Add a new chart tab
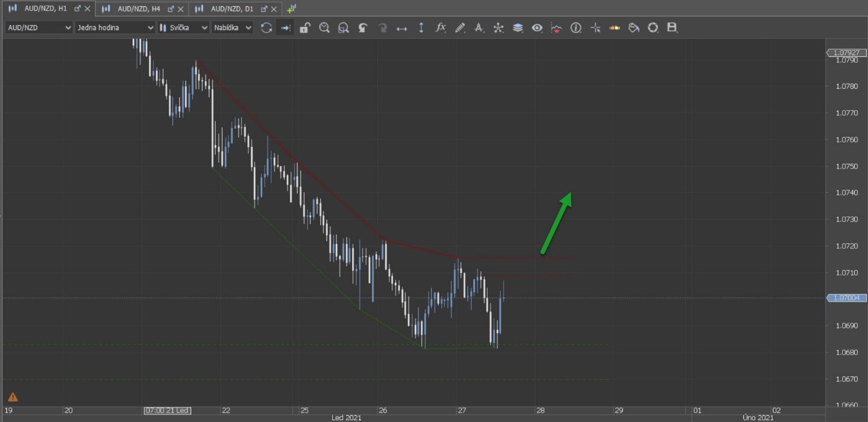 click(x=291, y=9)
